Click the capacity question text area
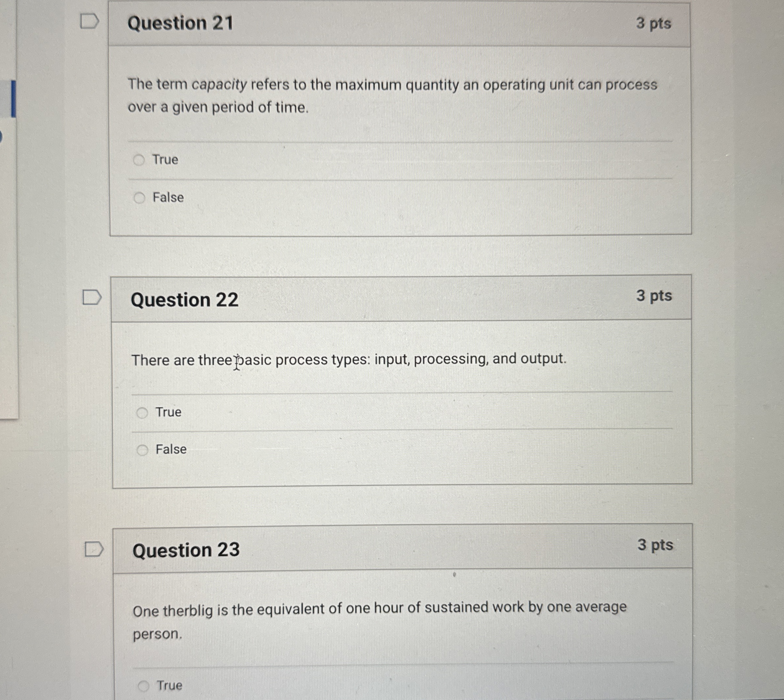 pos(392,96)
